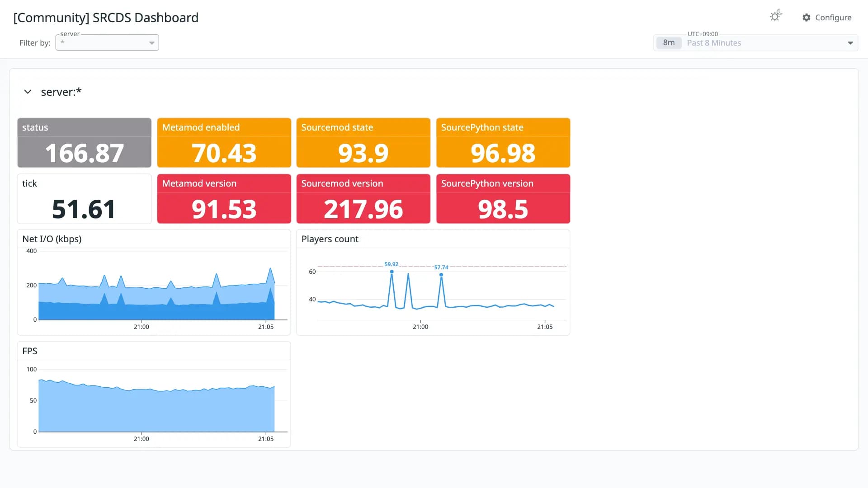868x488 pixels.
Task: Select the FPS graph title
Action: pos(30,351)
